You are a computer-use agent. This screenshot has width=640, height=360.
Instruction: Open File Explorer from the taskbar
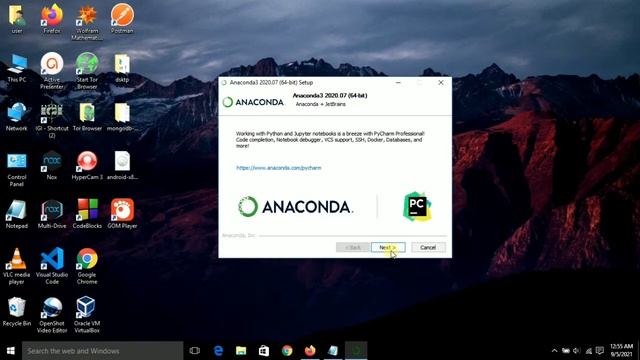click(241, 351)
